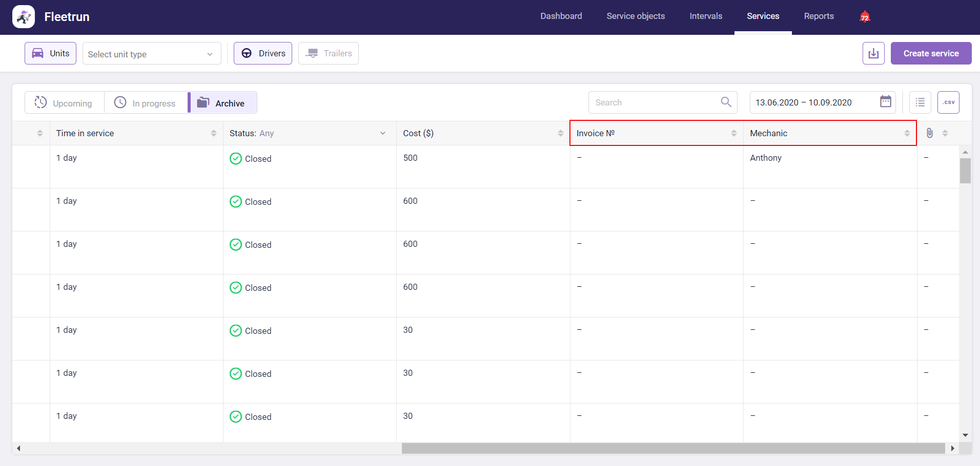Expand the Select unit type dropdown
Screen dimensions: 980x466
click(152, 54)
